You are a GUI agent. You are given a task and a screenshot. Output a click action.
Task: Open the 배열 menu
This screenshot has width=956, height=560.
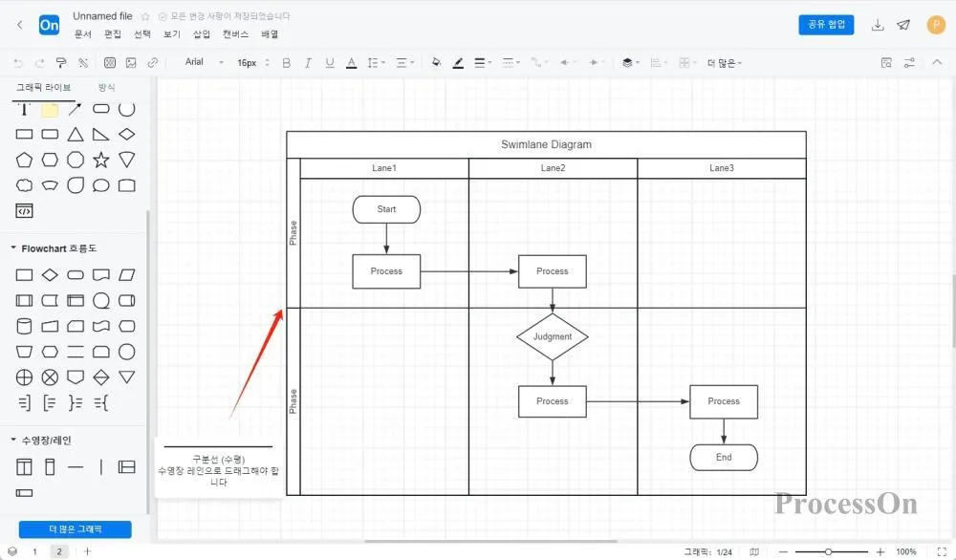pyautogui.click(x=270, y=34)
